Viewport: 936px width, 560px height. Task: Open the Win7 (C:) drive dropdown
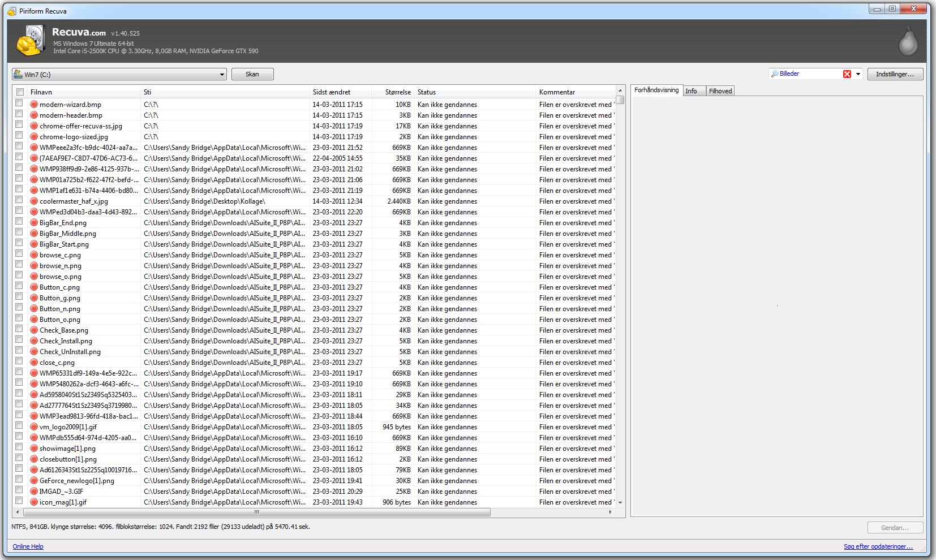pos(222,75)
